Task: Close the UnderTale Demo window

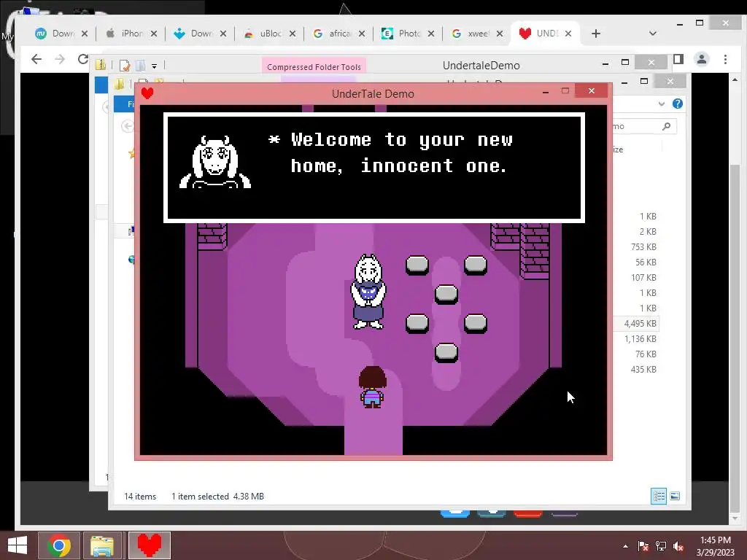Action: (x=591, y=90)
